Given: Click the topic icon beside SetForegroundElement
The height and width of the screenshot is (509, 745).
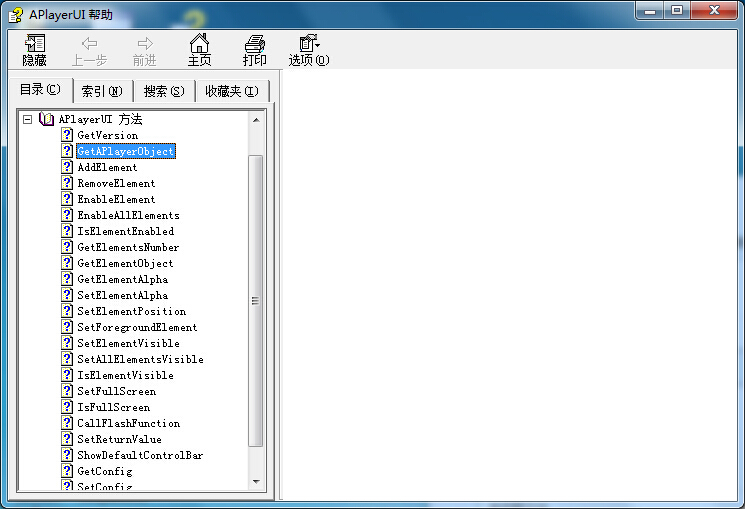Looking at the screenshot, I should click(67, 327).
